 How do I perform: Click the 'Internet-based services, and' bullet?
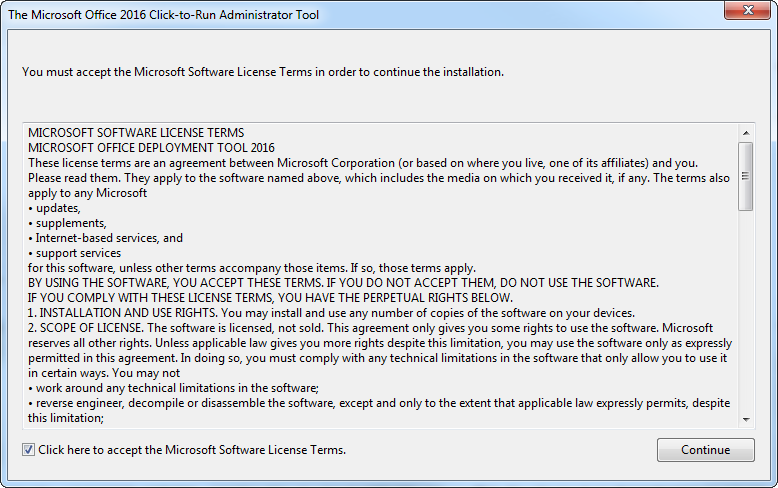(106, 238)
